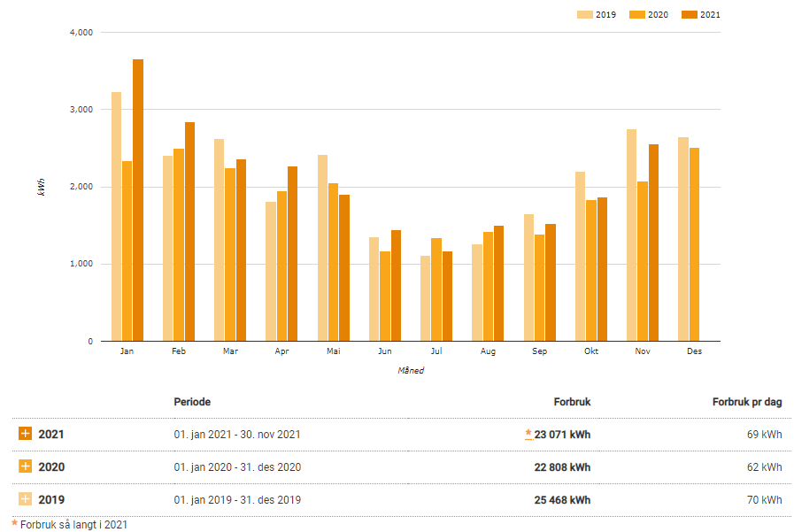Click the Forbruk column header
This screenshot has height=532, width=794.
click(572, 402)
